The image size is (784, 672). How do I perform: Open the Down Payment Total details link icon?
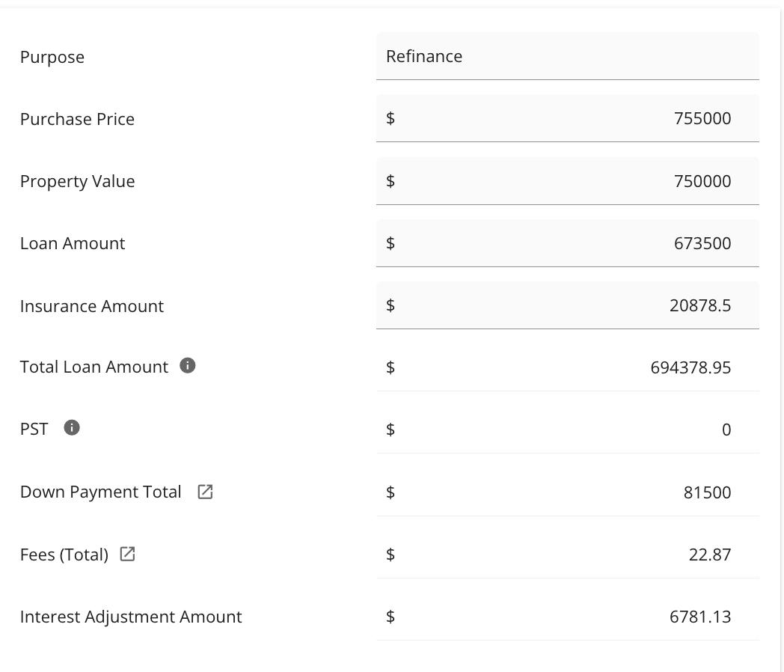click(205, 492)
